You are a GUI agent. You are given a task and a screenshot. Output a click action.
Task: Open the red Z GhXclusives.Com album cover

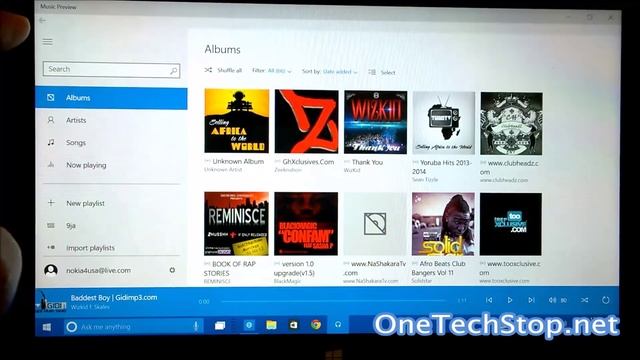(x=307, y=122)
